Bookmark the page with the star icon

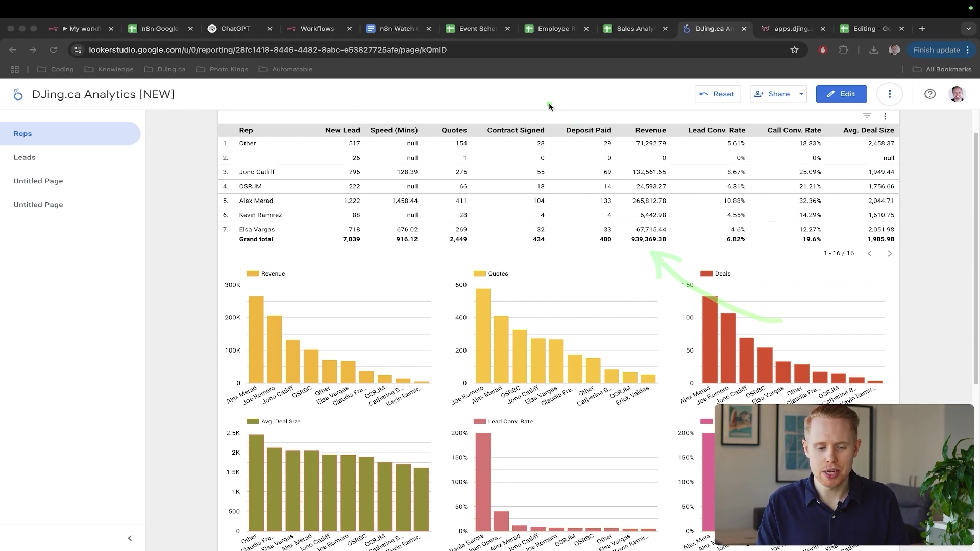coord(794,49)
